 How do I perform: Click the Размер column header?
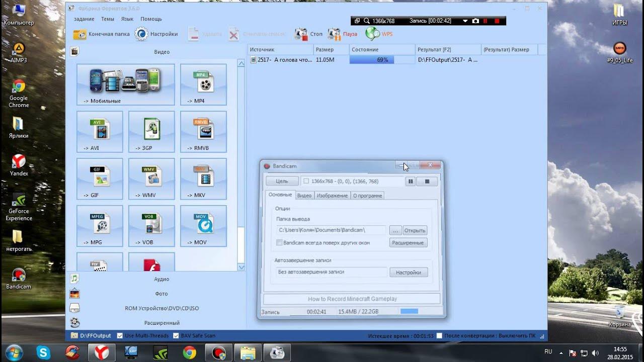tap(331, 49)
